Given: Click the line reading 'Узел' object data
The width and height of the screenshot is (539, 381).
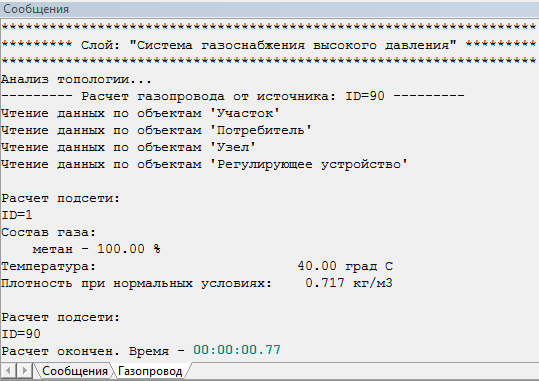Looking at the screenshot, I should click(129, 147).
